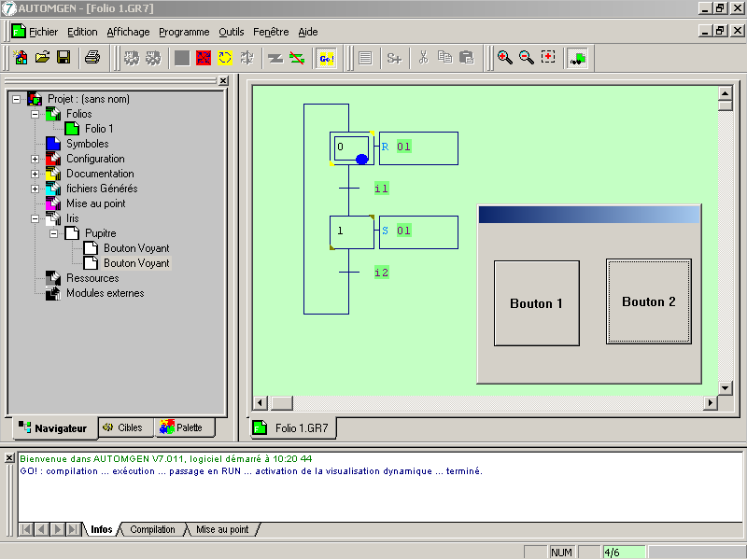This screenshot has width=747, height=560.
Task: Select Folio 1 in the project tree
Action: pos(99,129)
